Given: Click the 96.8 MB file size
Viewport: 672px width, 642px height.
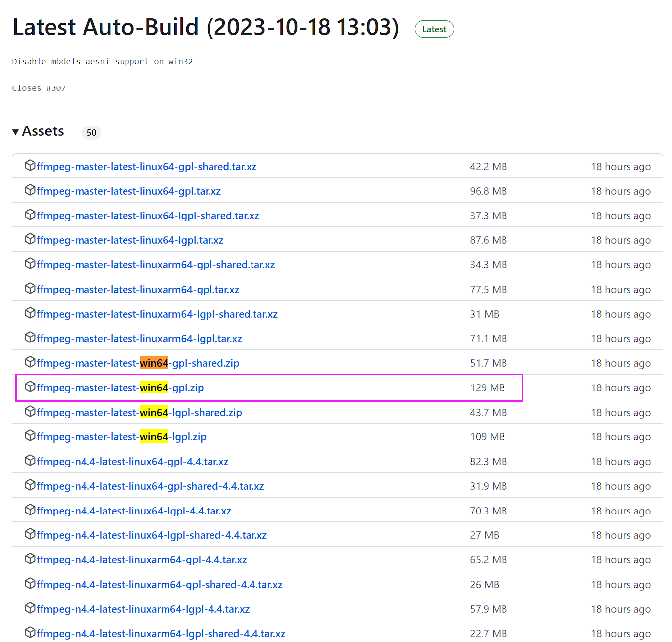Looking at the screenshot, I should point(489,191).
